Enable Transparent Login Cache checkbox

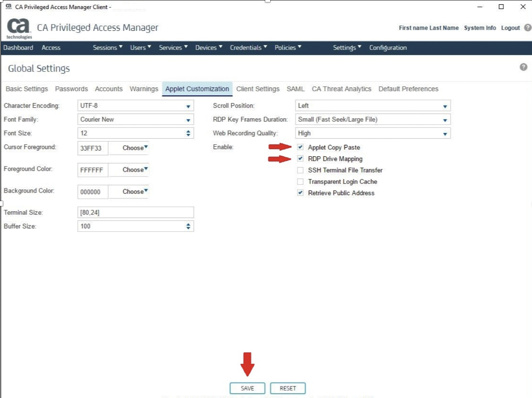click(300, 182)
